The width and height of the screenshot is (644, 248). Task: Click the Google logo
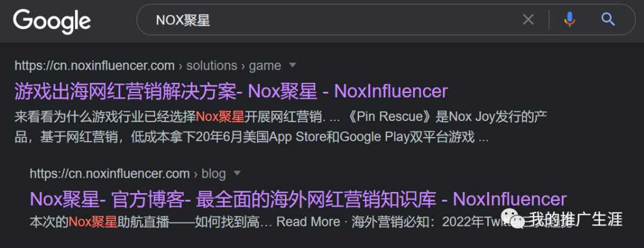tap(52, 21)
